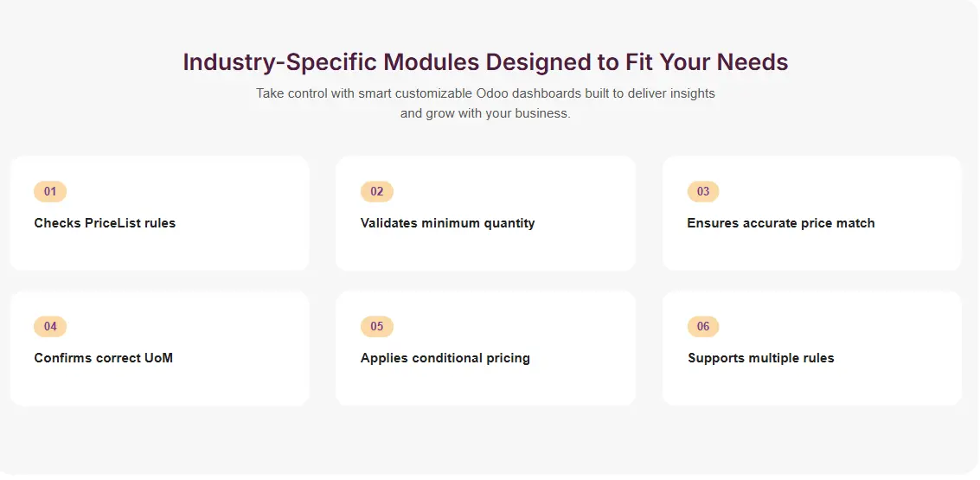This screenshot has height=480, width=980.
Task: Click the 05 number badge
Action: point(376,327)
